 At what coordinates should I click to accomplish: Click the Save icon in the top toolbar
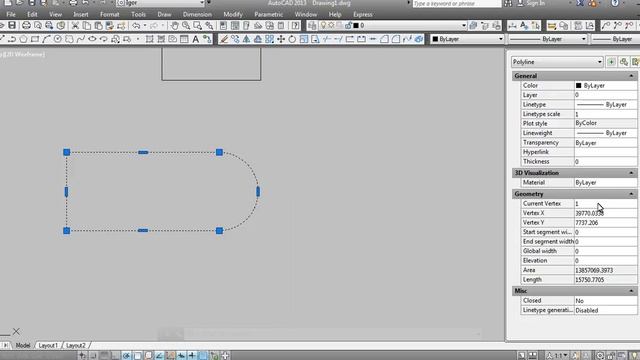pos(12,26)
